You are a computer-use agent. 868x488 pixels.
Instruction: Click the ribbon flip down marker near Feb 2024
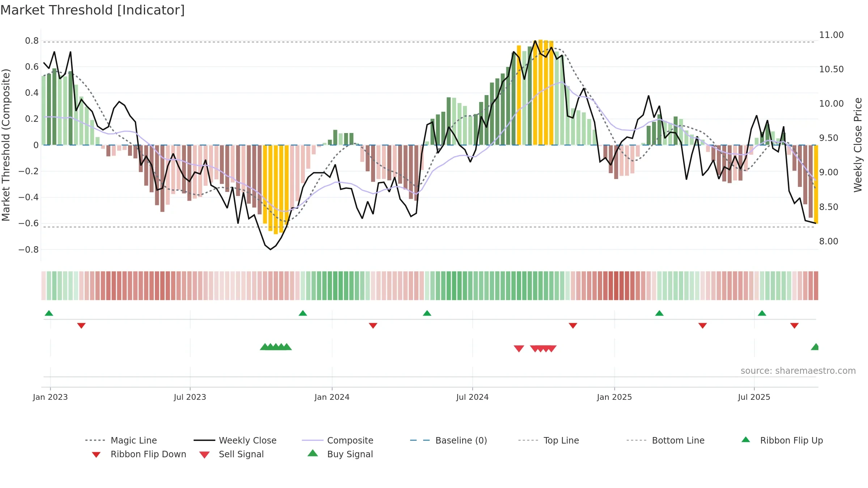click(373, 326)
